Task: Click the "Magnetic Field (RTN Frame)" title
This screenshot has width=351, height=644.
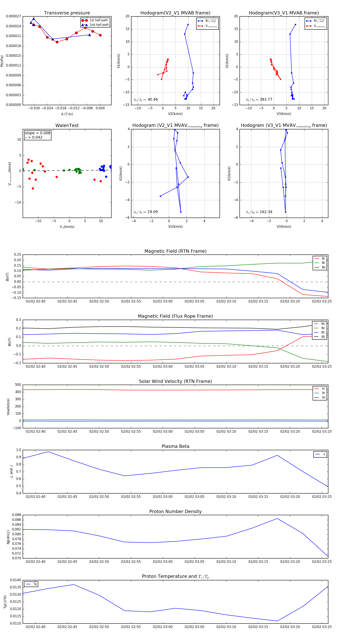Action: [175, 251]
